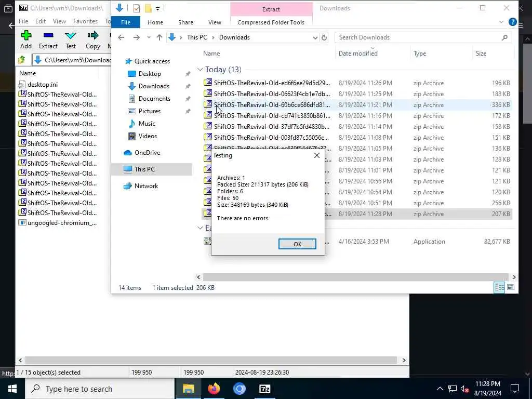The width and height of the screenshot is (532, 399).
Task: Open Customize Quick Access Toolbar dropdown
Action: tap(158, 8)
